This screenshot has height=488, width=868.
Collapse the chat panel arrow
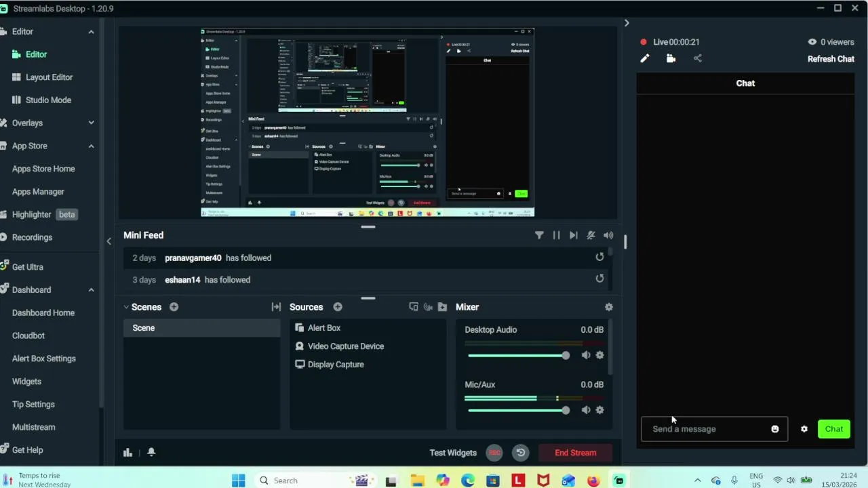pos(627,23)
